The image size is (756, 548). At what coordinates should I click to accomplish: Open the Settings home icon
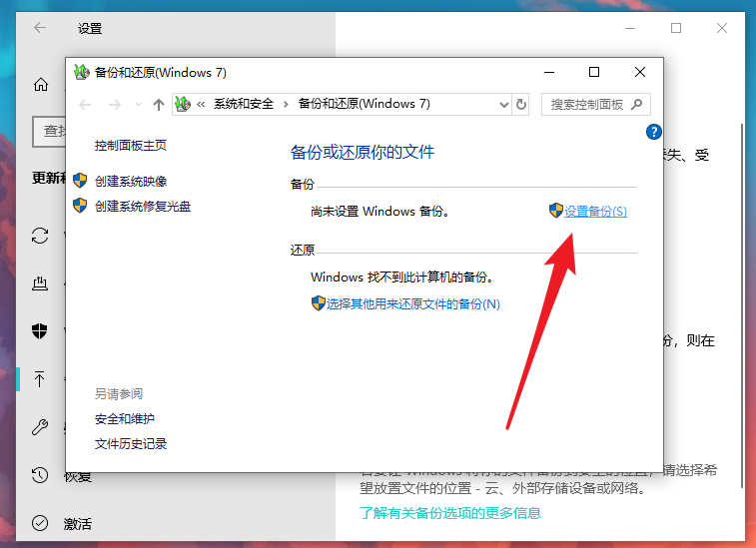point(40,85)
